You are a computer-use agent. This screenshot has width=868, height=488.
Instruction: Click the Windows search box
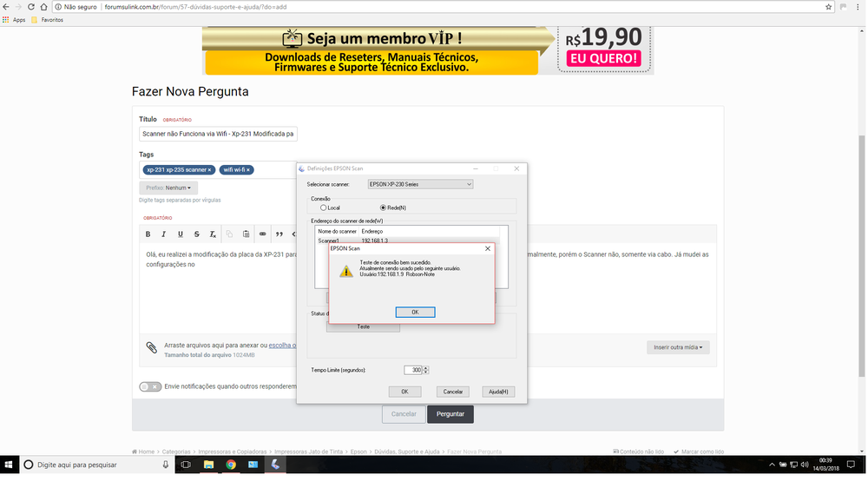tap(96, 465)
